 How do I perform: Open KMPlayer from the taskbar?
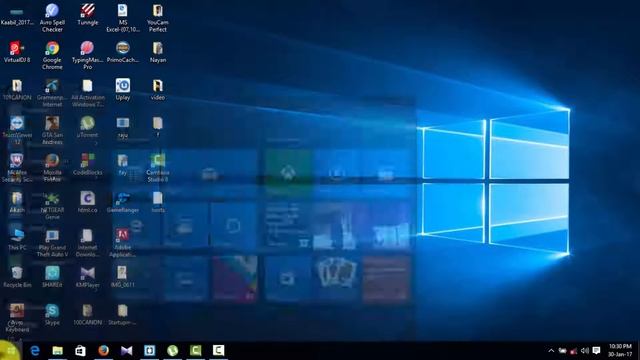[127, 351]
